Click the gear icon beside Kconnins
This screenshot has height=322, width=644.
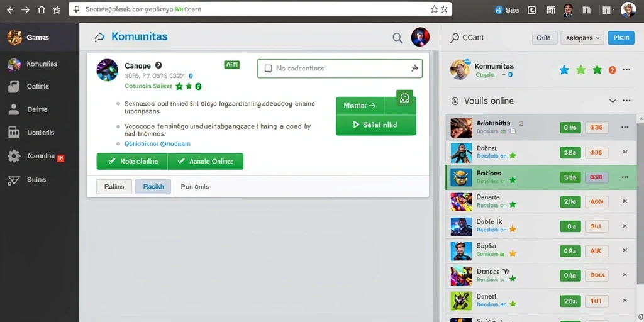[14, 157]
